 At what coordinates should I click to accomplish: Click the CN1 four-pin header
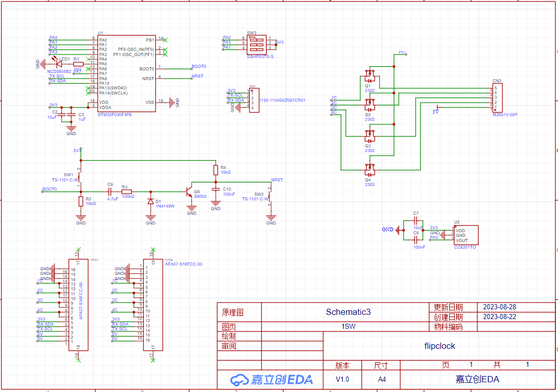254,100
